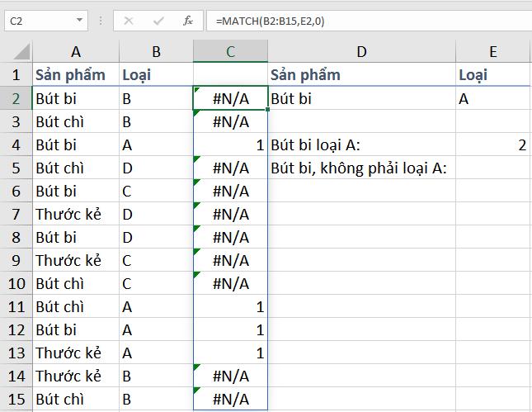Viewport: 532px width, 412px height.
Task: Select column E header
Action: [x=493, y=52]
